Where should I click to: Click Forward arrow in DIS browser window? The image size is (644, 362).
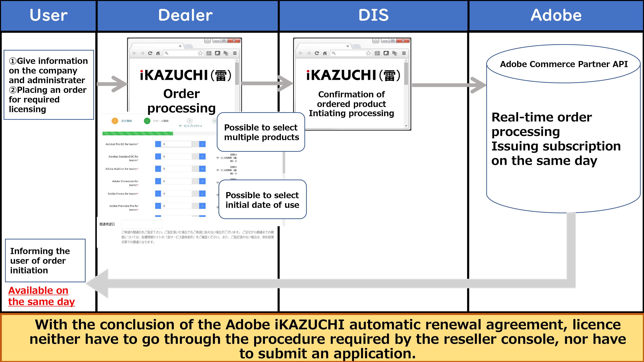pos(309,53)
